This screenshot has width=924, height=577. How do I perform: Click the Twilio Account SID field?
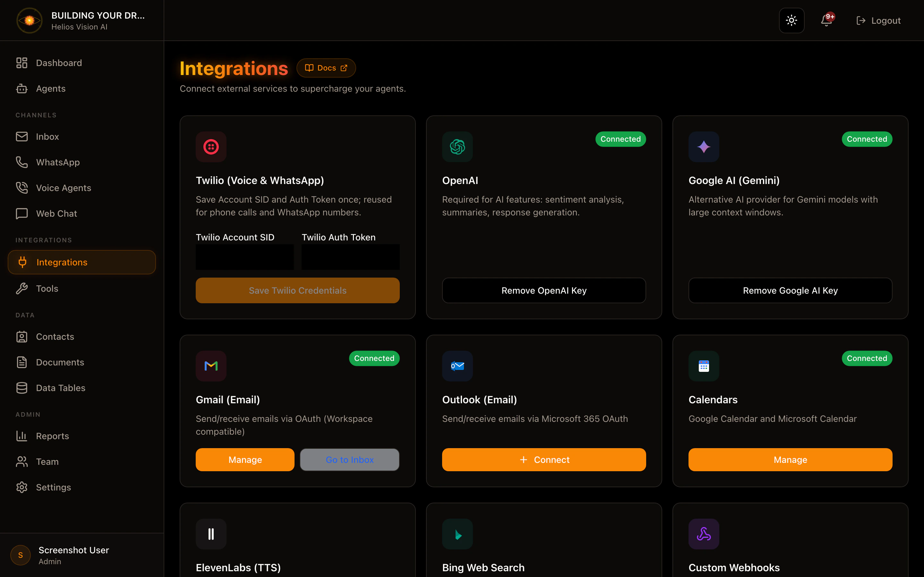[245, 257]
